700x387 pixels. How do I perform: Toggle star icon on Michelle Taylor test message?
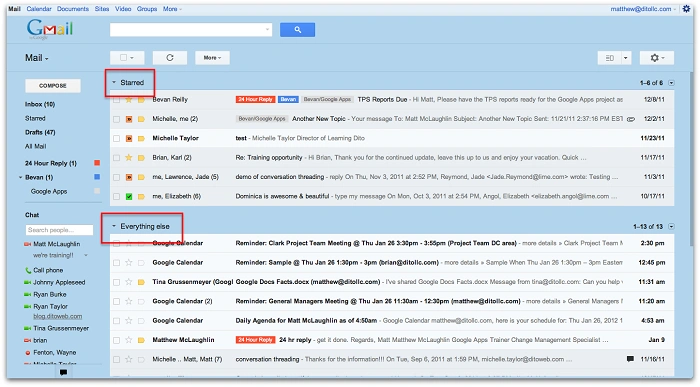pos(129,138)
